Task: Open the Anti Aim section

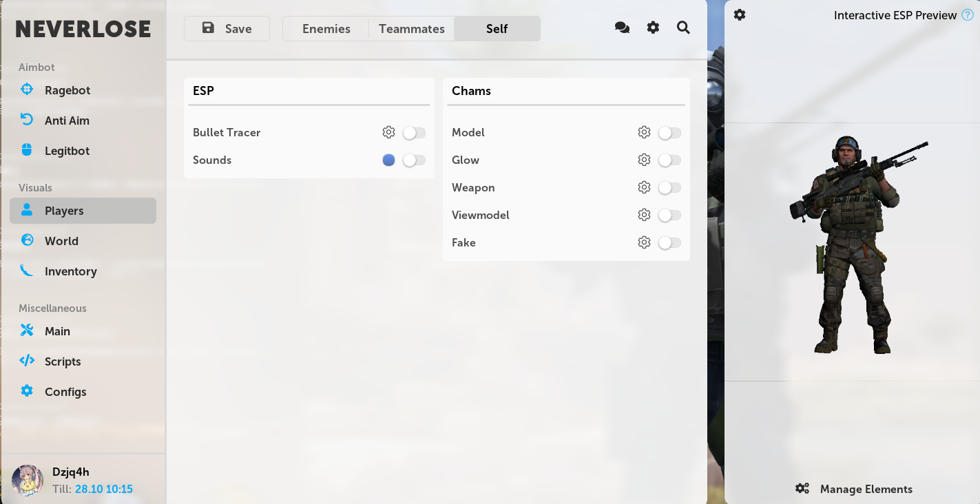Action: click(83, 120)
